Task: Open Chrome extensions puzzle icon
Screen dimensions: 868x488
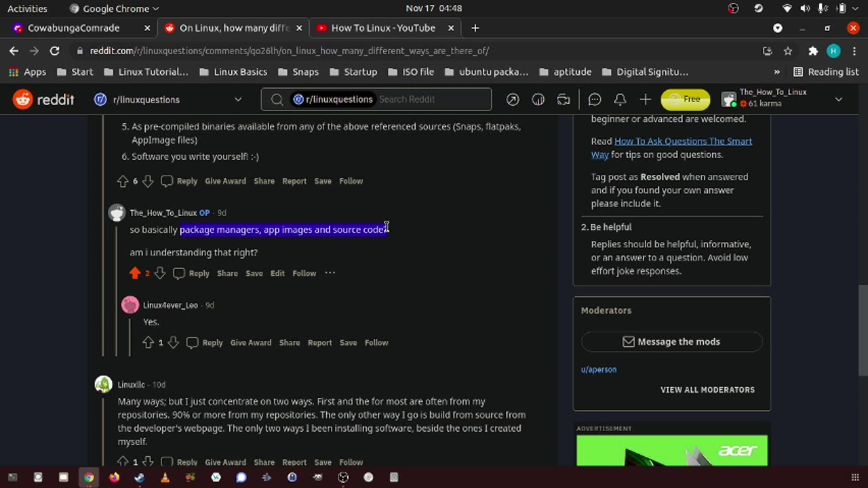Action: [x=812, y=51]
